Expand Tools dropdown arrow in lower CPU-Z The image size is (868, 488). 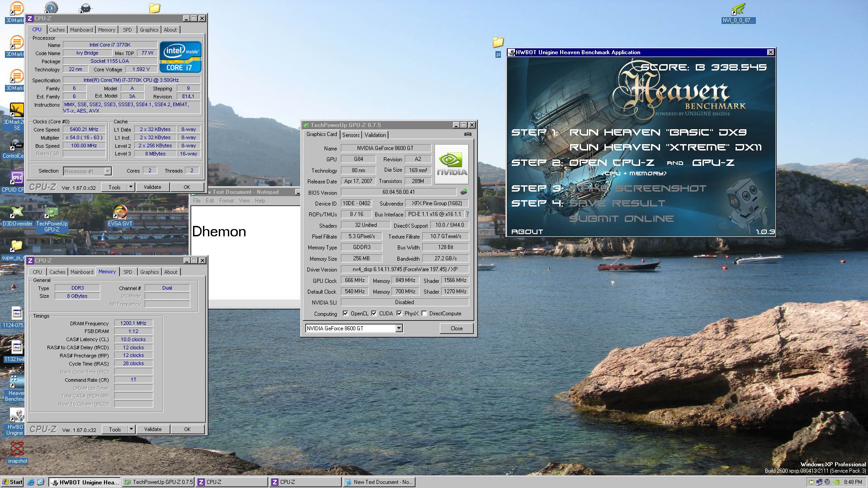(132, 429)
